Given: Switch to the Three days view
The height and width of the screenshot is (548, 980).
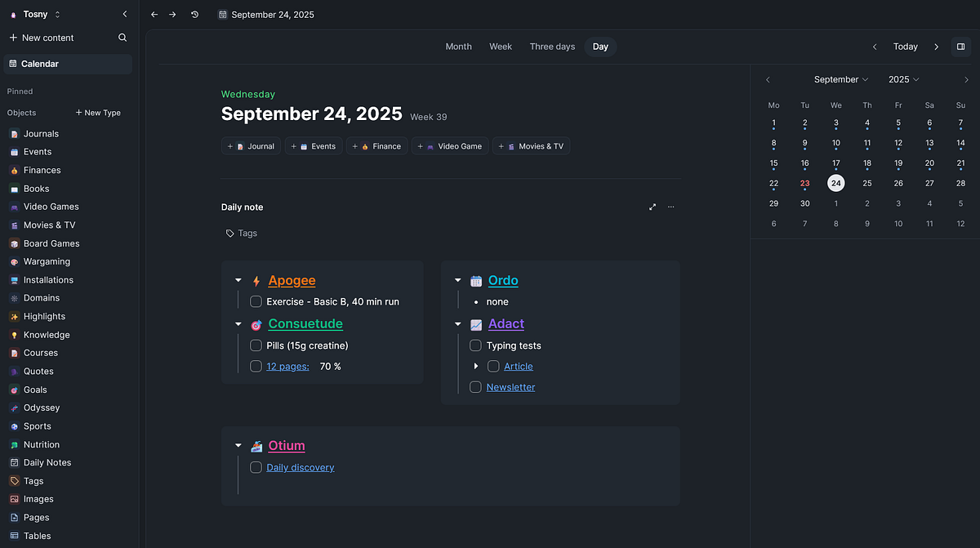Looking at the screenshot, I should (552, 47).
